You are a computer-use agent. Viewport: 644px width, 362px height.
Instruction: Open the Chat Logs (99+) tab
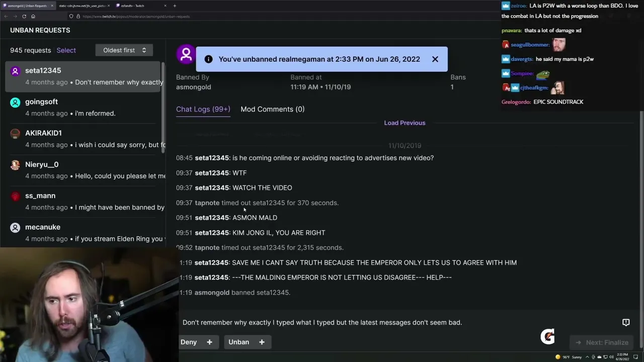[x=203, y=109]
